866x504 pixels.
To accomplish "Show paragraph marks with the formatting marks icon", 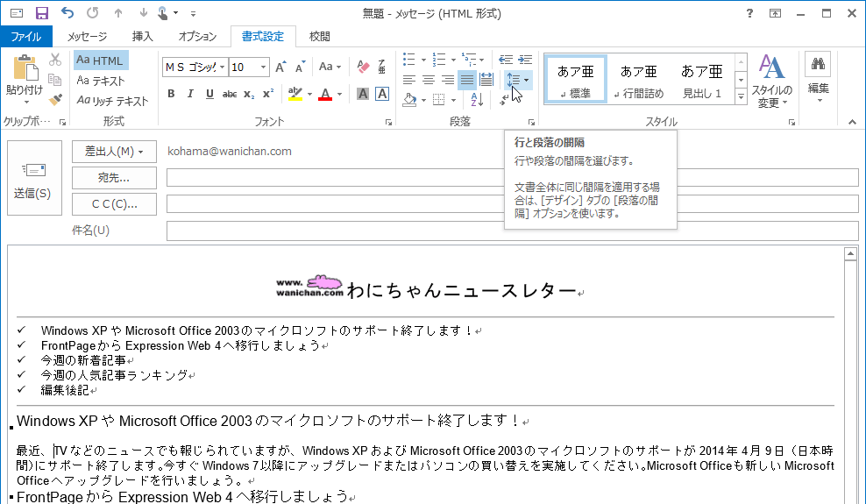I will tap(506, 101).
